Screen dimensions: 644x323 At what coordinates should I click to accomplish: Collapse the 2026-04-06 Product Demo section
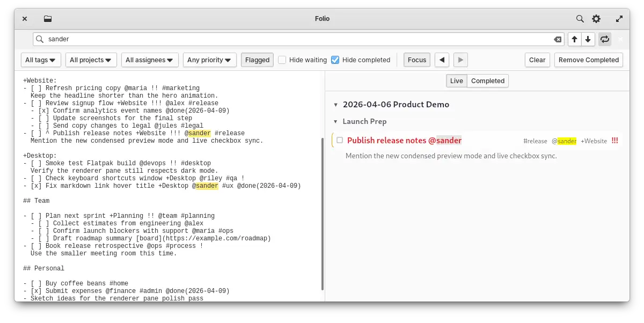336,105
